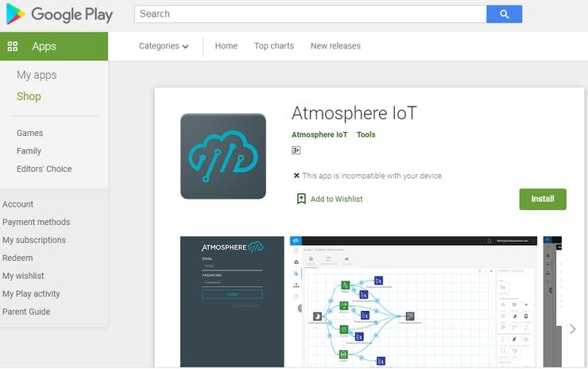Open My subscriptions
588x369 pixels.
pos(34,240)
